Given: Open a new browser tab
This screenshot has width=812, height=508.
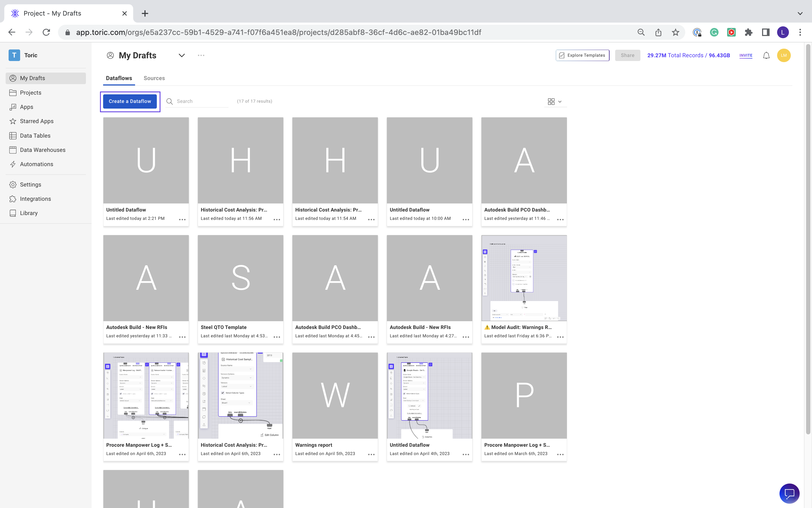Looking at the screenshot, I should click(x=145, y=13).
